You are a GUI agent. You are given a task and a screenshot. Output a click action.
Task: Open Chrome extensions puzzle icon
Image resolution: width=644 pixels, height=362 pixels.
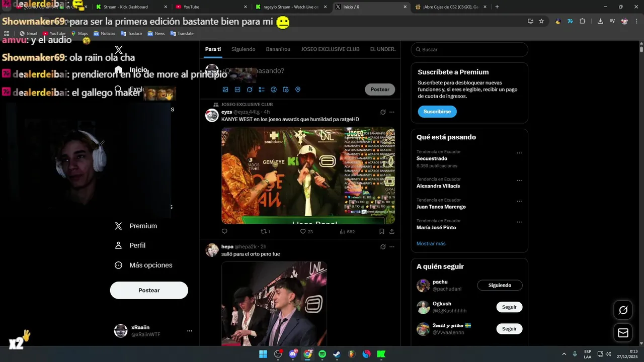point(583,21)
